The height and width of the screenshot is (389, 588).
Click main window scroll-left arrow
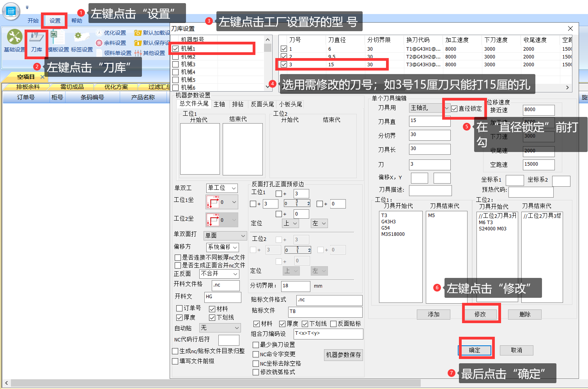(x=7, y=383)
